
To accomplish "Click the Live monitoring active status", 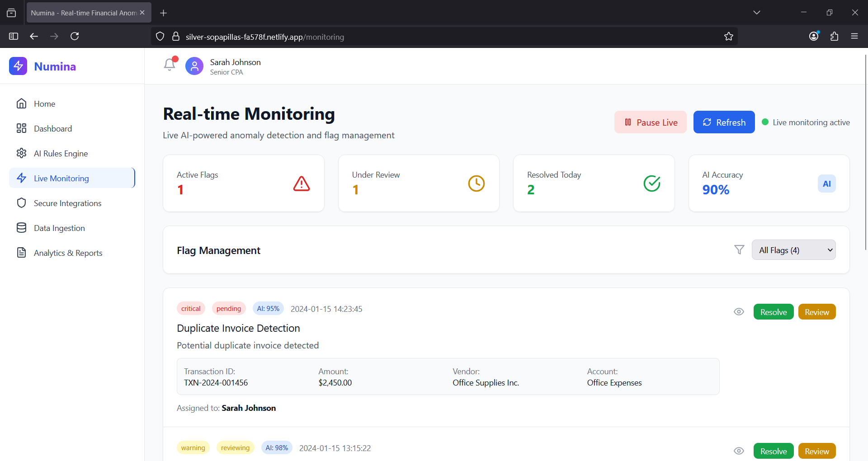I will [806, 122].
